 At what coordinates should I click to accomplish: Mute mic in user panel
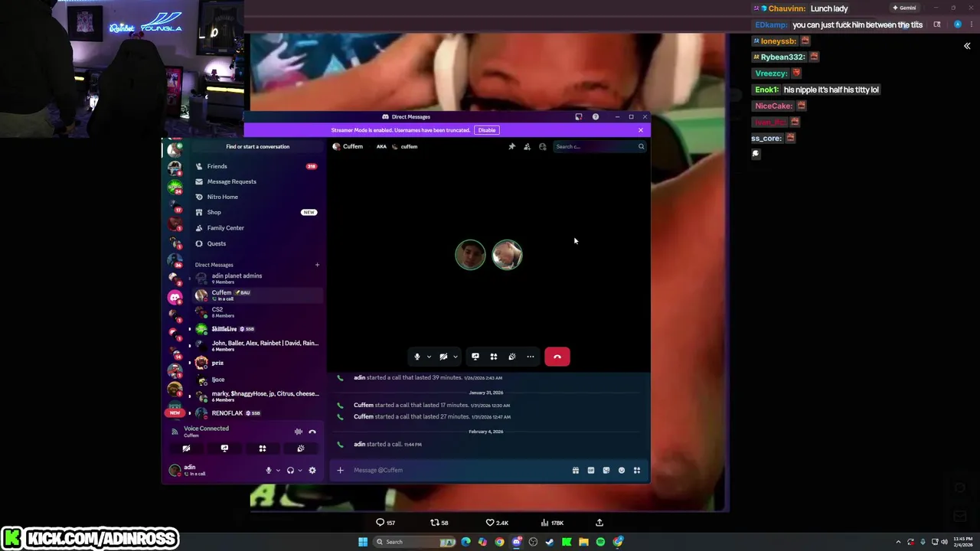(x=269, y=471)
